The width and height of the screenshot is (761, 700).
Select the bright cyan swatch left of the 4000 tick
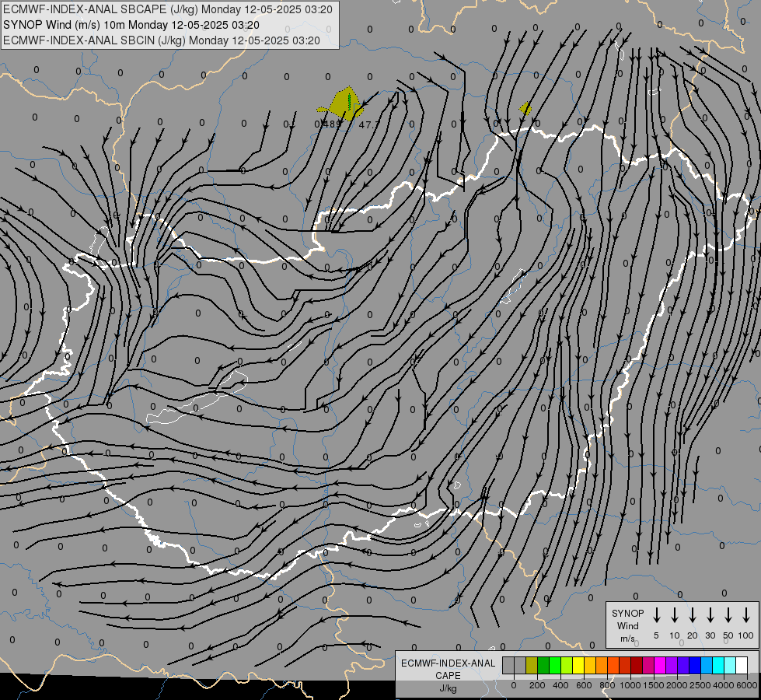point(719,665)
